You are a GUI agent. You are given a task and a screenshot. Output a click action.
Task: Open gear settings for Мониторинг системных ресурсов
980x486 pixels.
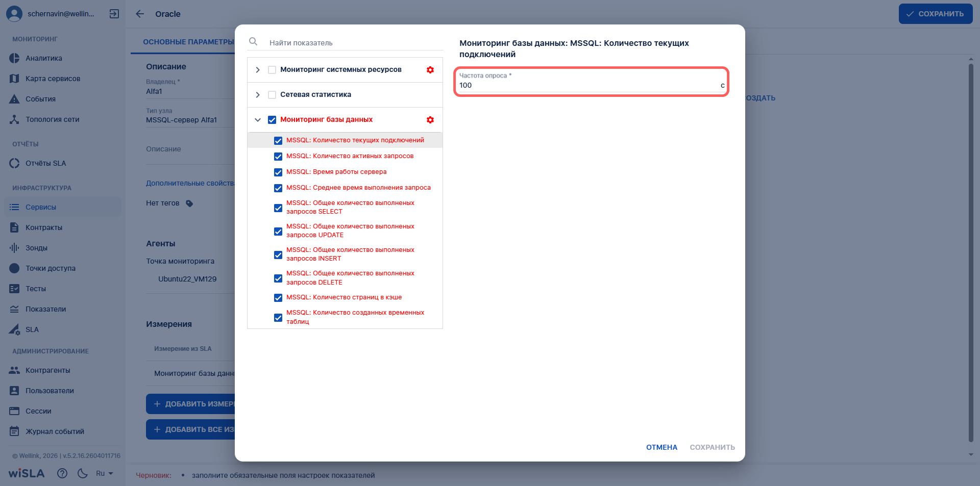pos(430,70)
